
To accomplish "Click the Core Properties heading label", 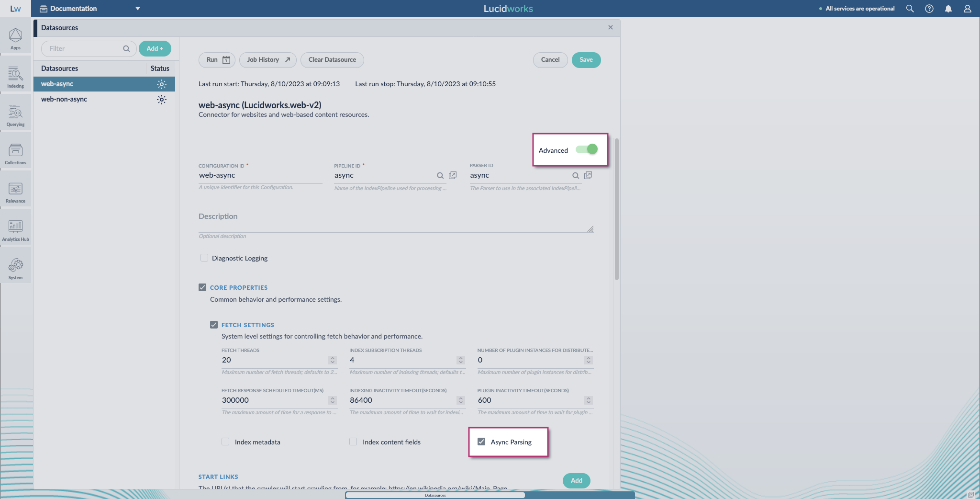I will click(239, 288).
